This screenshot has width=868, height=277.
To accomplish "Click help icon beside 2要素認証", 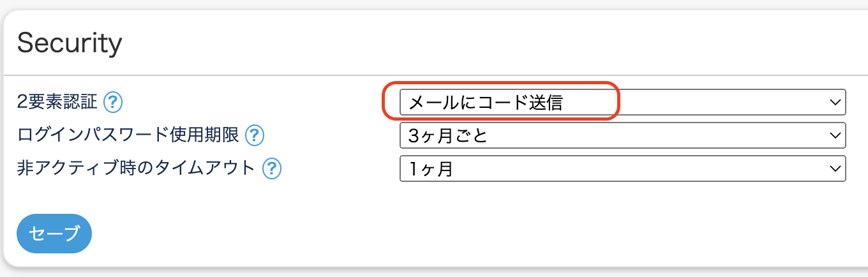I will coord(113,101).
